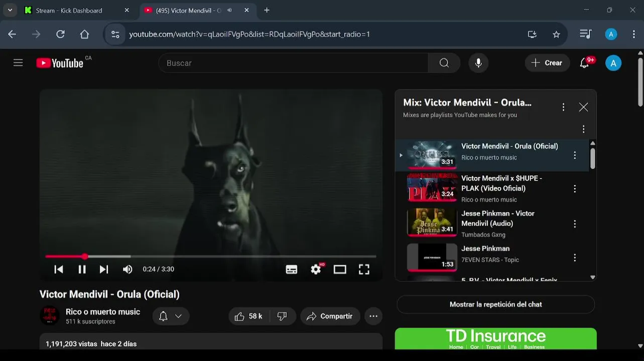Screen dimensions: 644x361
Task: Open more actions ellipsis below video
Action: (x=373, y=316)
